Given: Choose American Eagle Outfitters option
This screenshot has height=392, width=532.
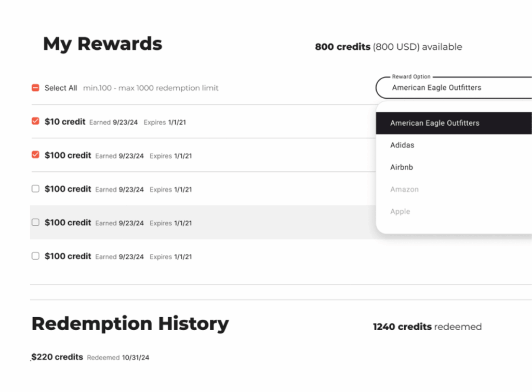Looking at the screenshot, I should click(x=434, y=123).
